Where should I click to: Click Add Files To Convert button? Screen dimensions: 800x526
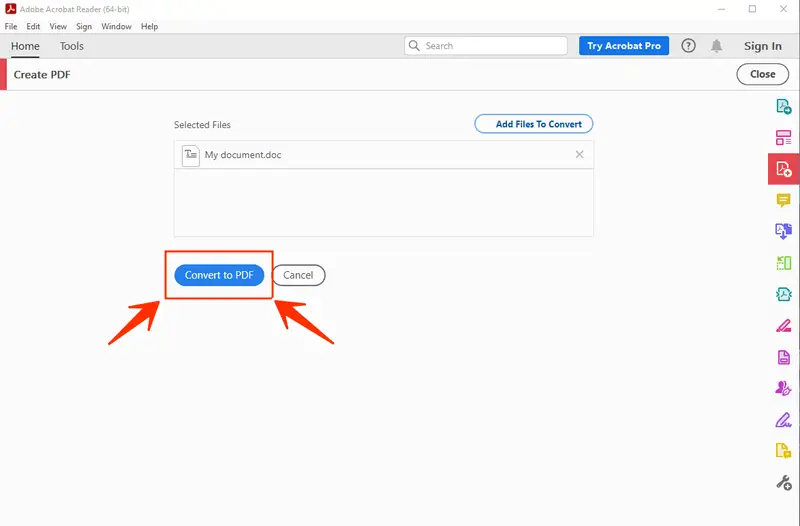[x=534, y=124]
